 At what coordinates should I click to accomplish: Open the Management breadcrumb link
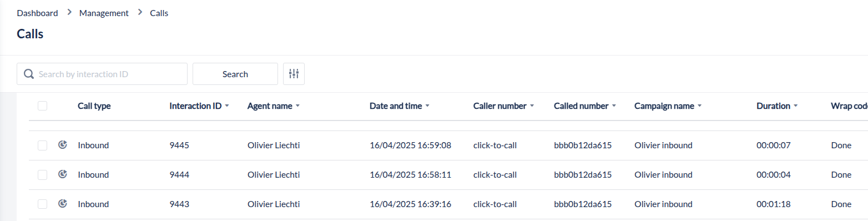(x=104, y=13)
